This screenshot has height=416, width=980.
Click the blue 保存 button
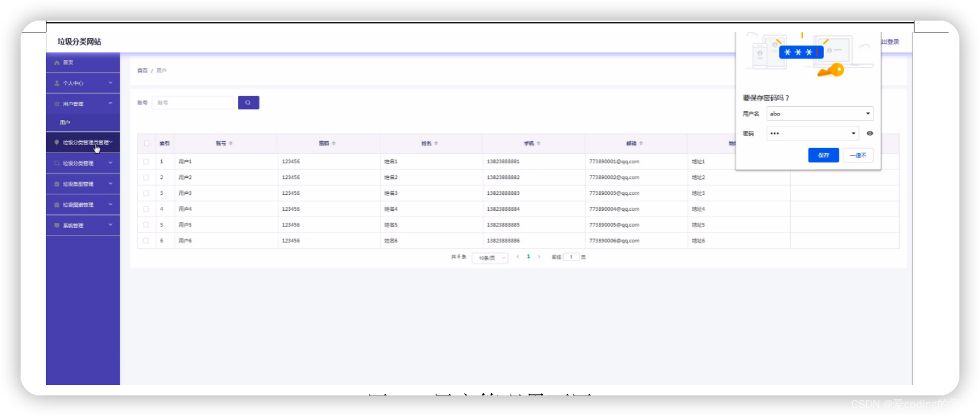coord(823,155)
